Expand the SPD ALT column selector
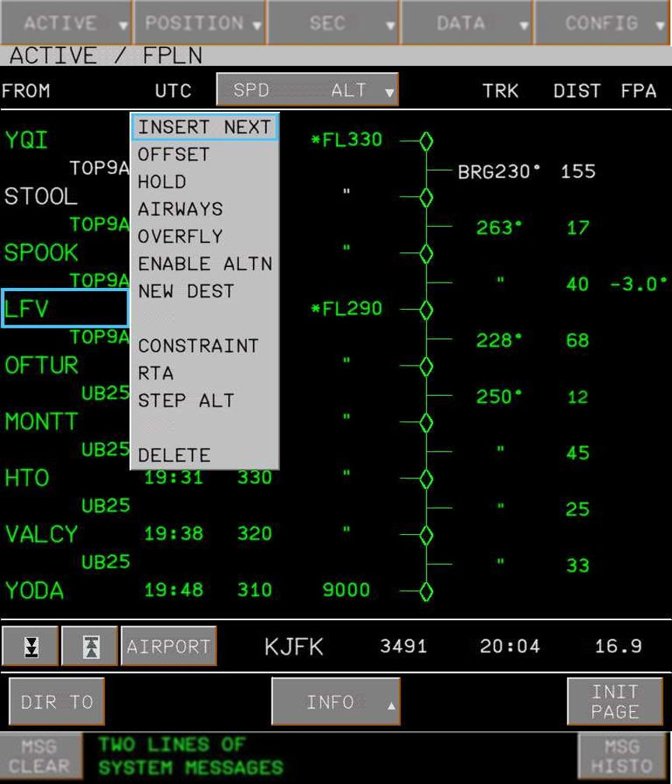672x784 pixels. pyautogui.click(x=307, y=89)
